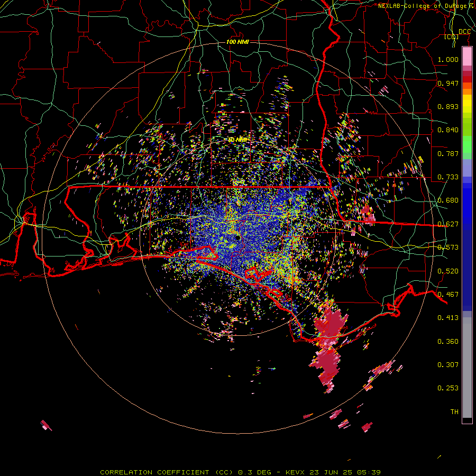This screenshot has width=476, height=476.
Task: Click the 1.000 value on the scale
Action: tap(448, 59)
